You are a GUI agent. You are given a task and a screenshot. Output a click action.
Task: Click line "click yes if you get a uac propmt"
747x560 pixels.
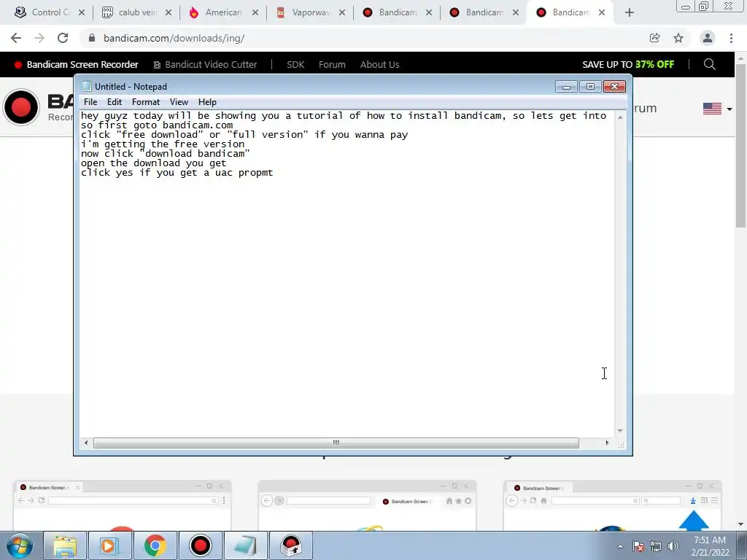177,172
